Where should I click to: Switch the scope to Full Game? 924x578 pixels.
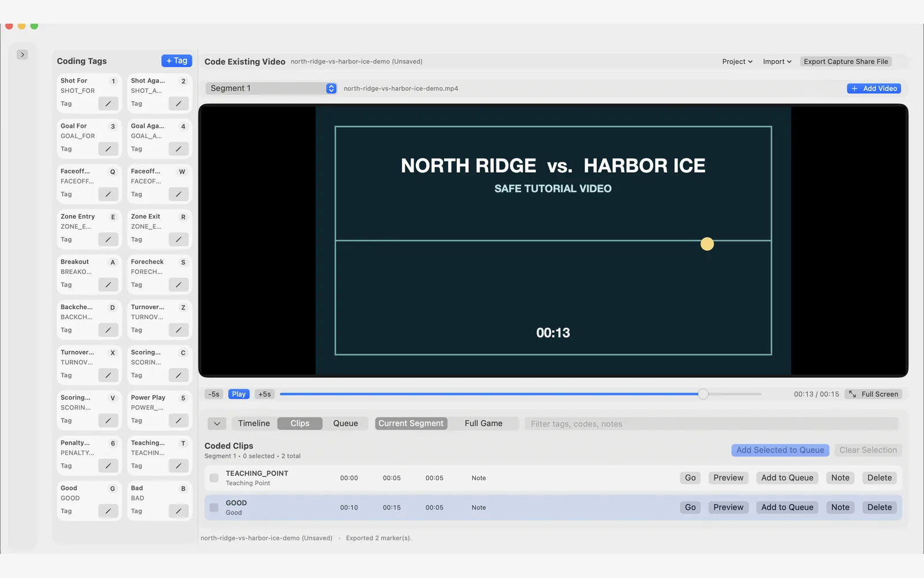483,424
